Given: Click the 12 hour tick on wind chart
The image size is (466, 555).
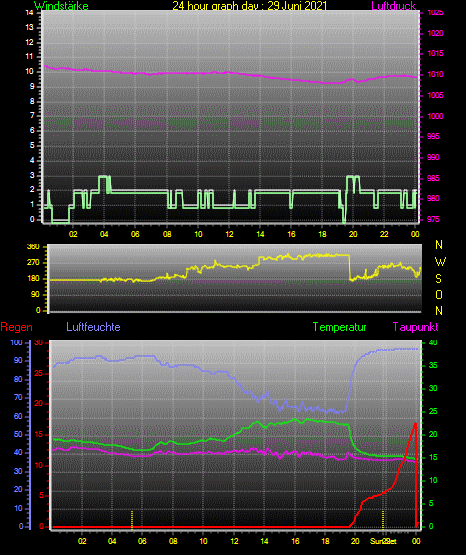Looking at the screenshot, I should click(x=229, y=234).
